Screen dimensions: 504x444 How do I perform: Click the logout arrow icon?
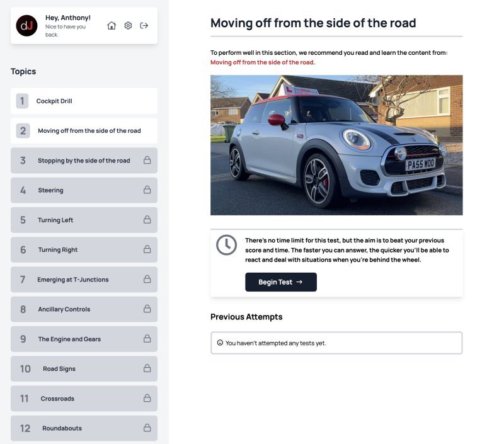(144, 26)
